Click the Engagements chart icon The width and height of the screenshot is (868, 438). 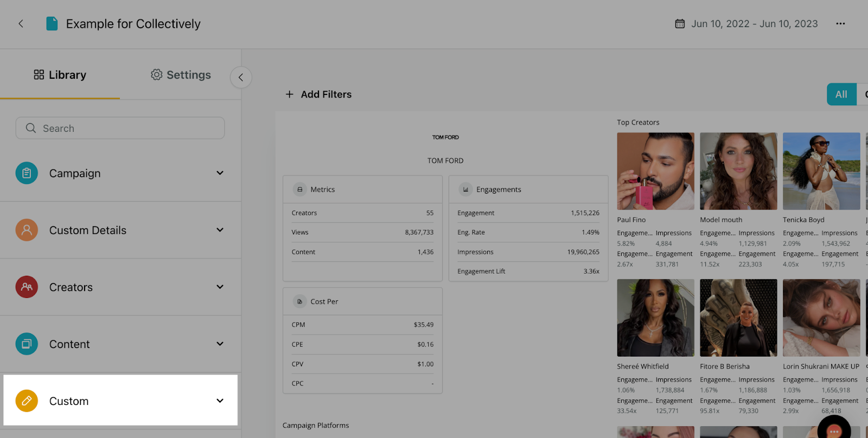466,189
